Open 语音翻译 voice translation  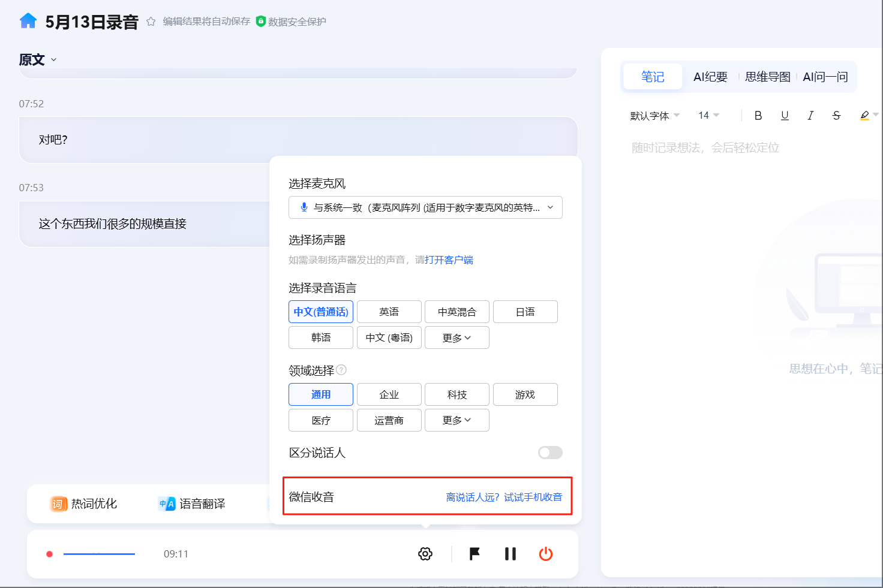pyautogui.click(x=192, y=504)
